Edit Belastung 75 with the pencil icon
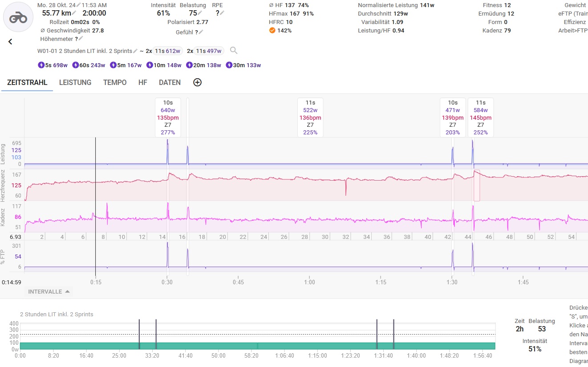Screen dimensions: 588x367 click(x=200, y=13)
